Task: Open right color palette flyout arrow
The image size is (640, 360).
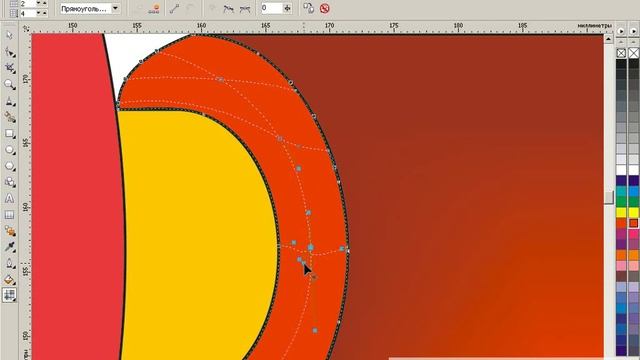Action: pyautogui.click(x=633, y=31)
